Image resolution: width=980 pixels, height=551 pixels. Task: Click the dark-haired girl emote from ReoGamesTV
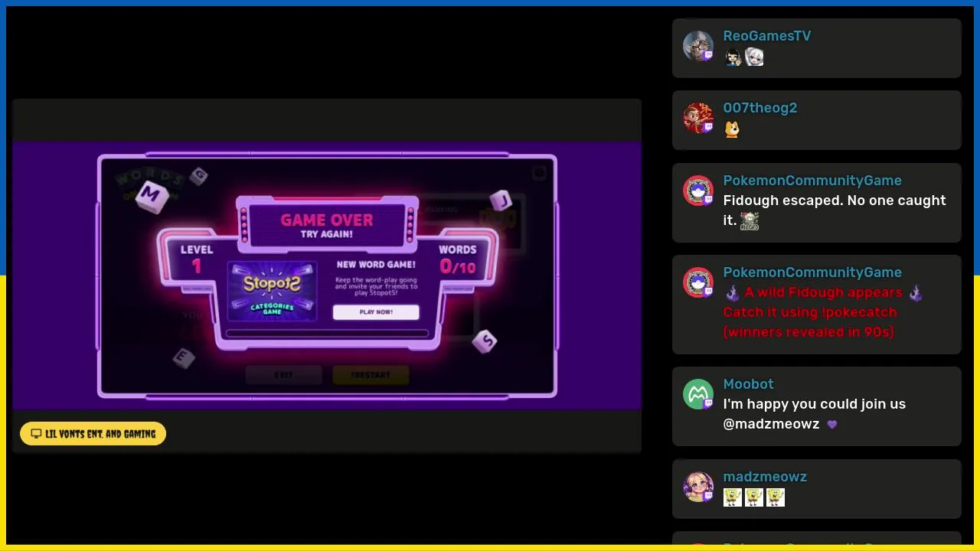[x=733, y=57]
